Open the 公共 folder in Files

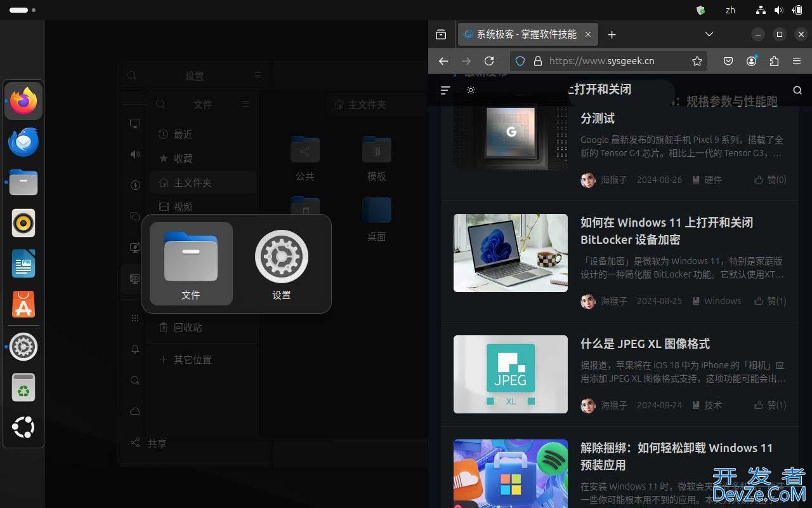coord(305,159)
